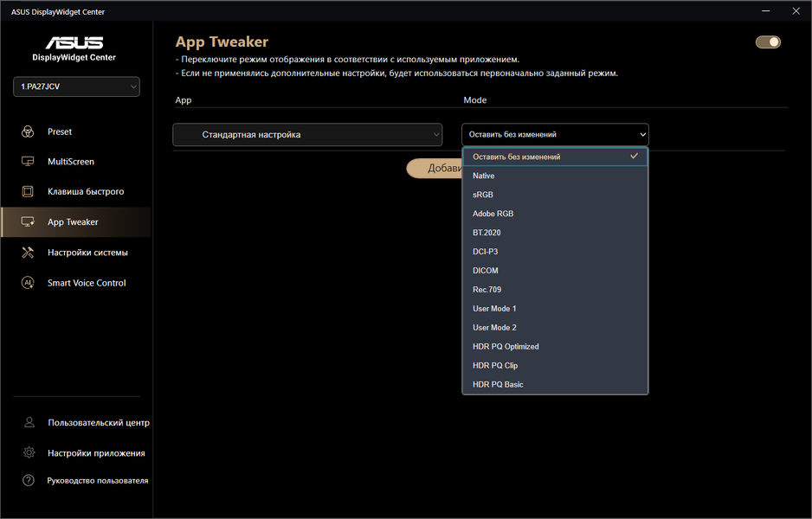Pick Rec.709 mode

point(555,289)
